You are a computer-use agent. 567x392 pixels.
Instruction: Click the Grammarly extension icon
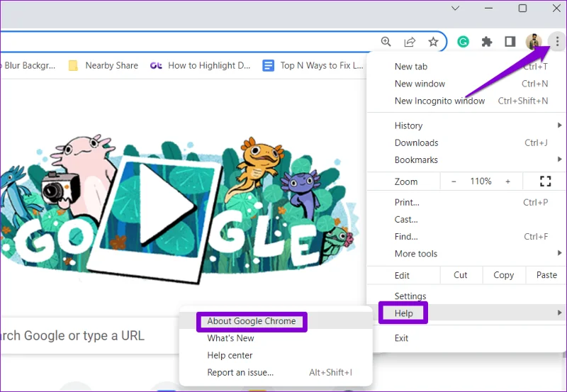463,42
